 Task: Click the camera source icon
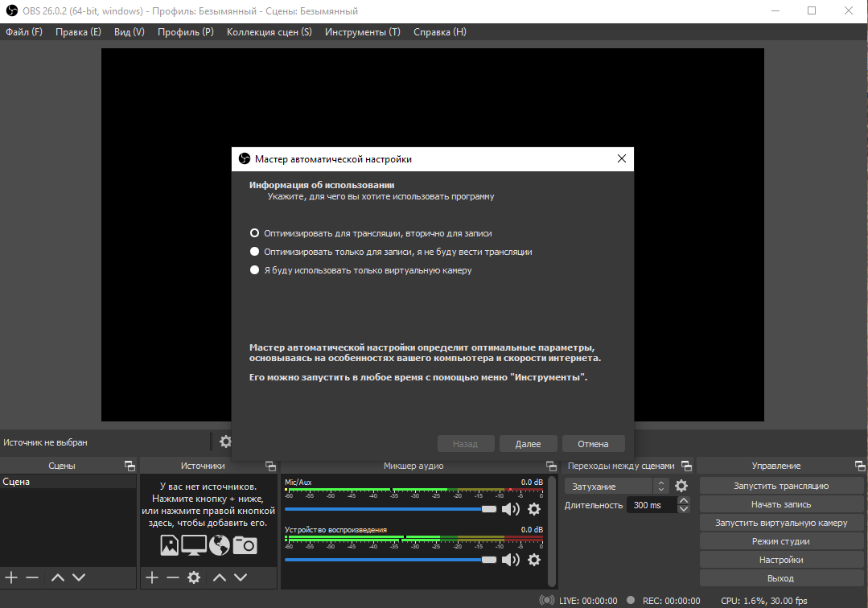pos(245,545)
